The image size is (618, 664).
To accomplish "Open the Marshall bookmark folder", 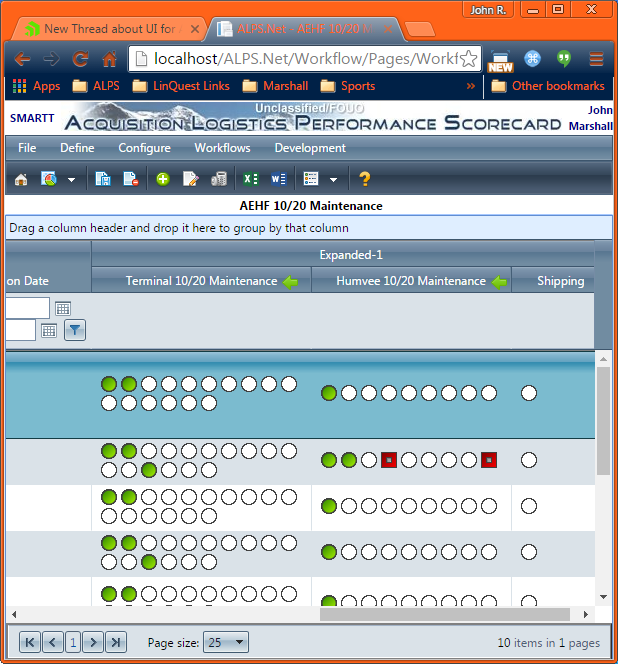I will pos(275,86).
